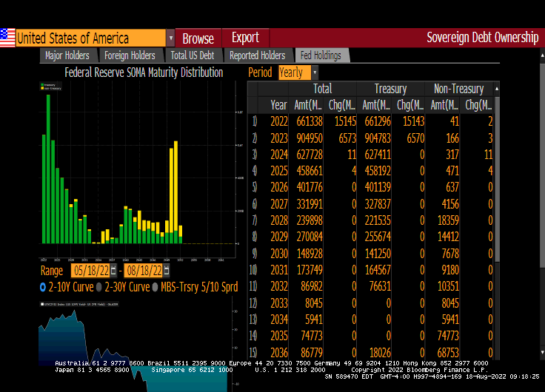Click row number 5 for year 2026
This screenshot has width=545, height=392.
pyautogui.click(x=254, y=186)
